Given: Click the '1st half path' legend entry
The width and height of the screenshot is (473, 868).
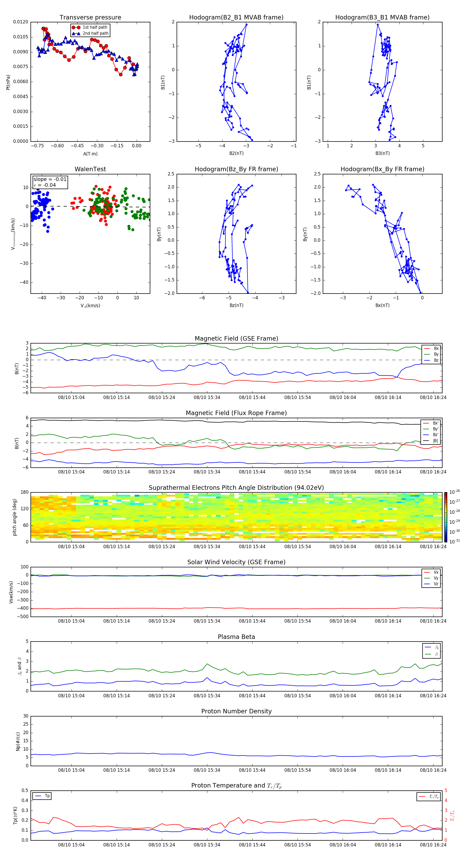Looking at the screenshot, I should [x=90, y=27].
